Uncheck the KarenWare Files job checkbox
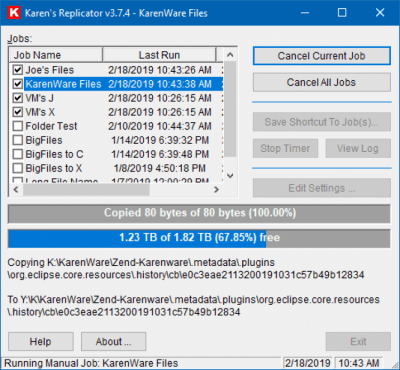Screen dimensions: 400x370 (x=17, y=84)
